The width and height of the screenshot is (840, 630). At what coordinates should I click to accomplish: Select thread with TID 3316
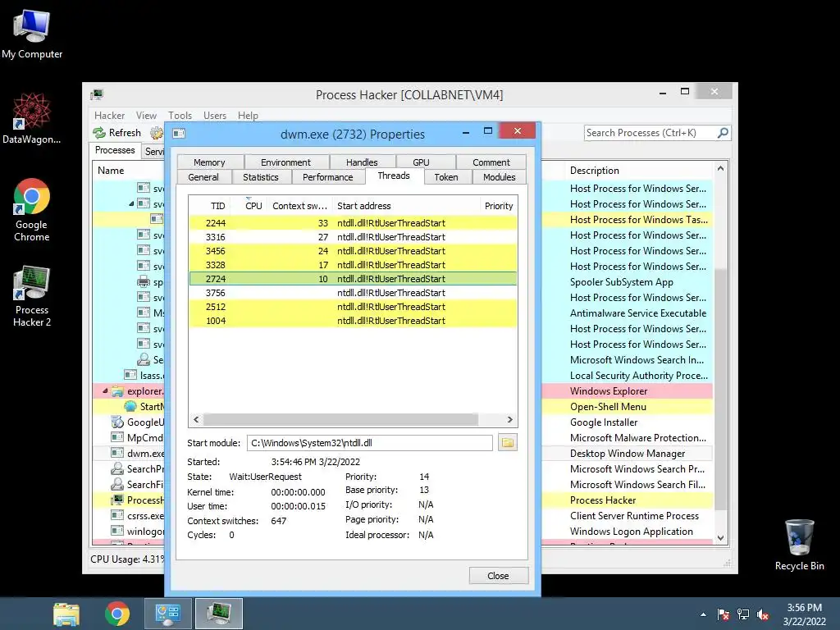coord(353,237)
